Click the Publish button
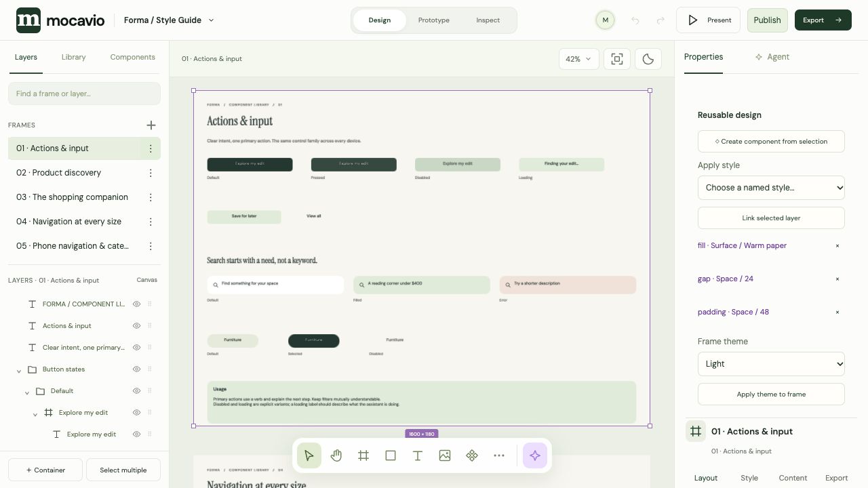868x488 pixels. [768, 20]
